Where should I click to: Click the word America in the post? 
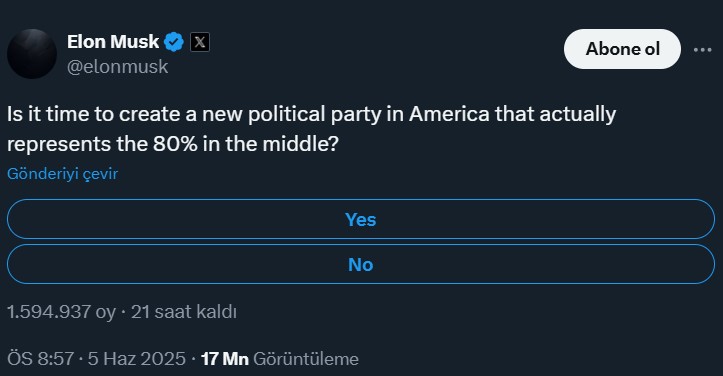(x=449, y=114)
